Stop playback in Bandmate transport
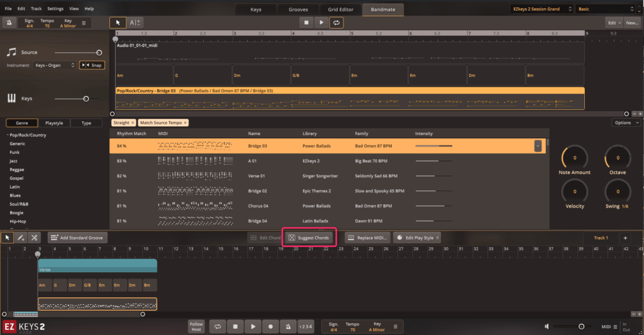644x335 pixels. tap(306, 23)
